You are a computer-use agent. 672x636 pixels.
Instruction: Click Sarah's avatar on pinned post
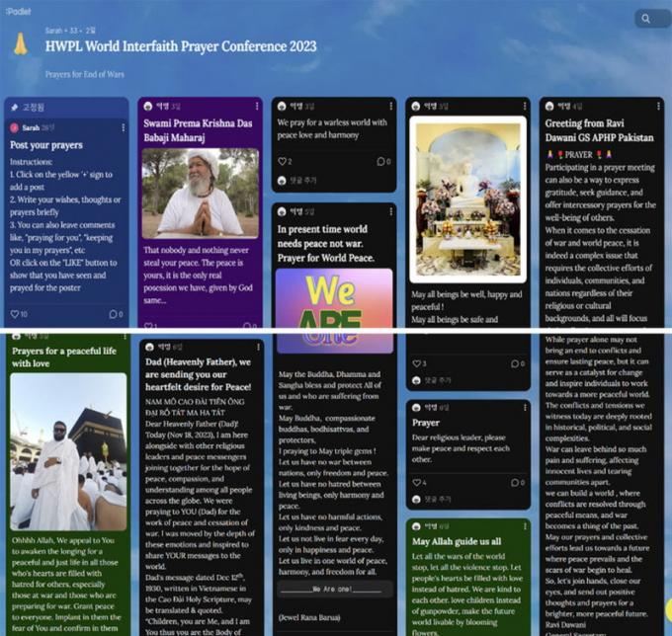[14, 127]
